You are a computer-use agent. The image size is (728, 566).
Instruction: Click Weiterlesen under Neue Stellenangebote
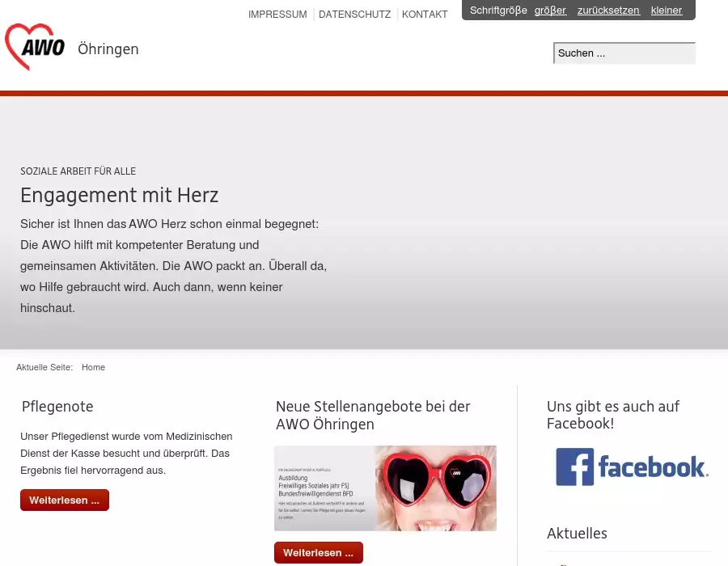318,553
